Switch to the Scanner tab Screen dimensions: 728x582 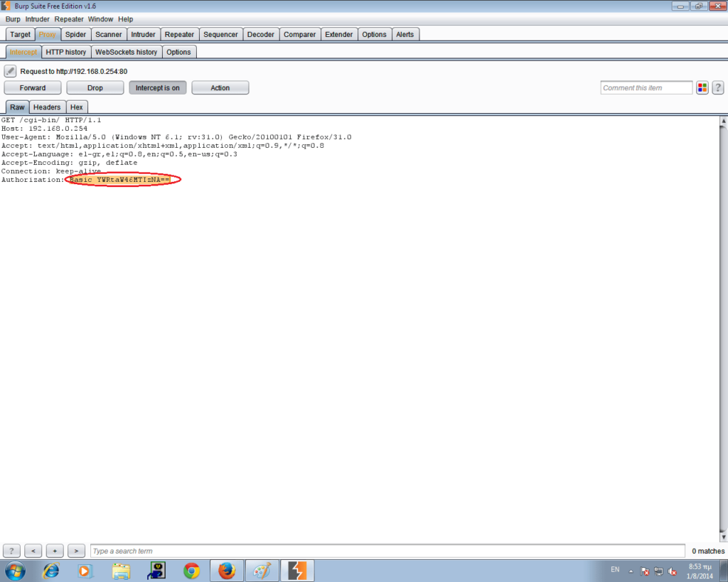click(108, 34)
